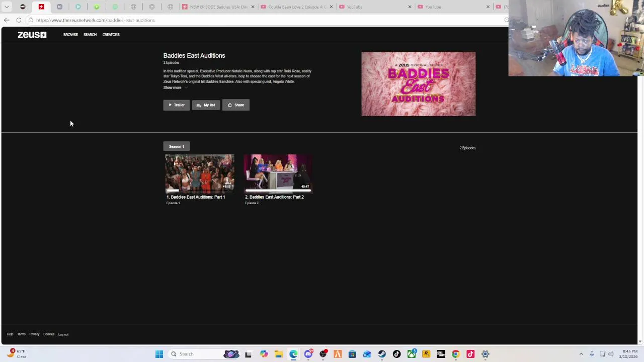
Task: Open volume control in tray
Action: [611, 354]
